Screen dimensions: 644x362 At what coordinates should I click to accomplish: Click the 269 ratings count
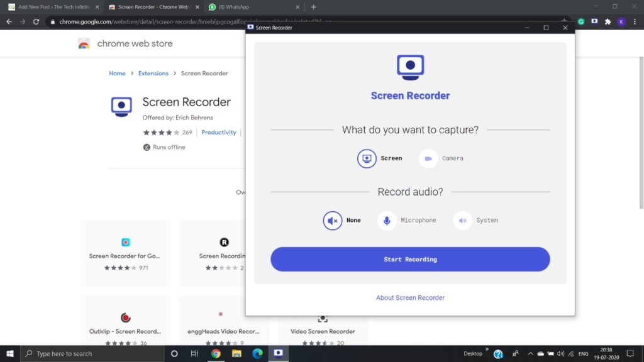point(187,132)
